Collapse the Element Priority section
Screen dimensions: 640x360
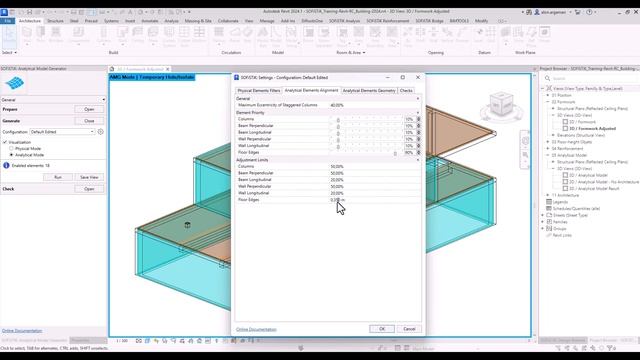pyautogui.click(x=418, y=113)
